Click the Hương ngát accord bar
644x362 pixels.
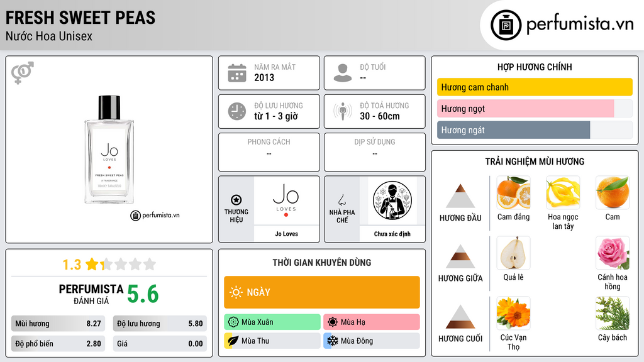point(535,129)
